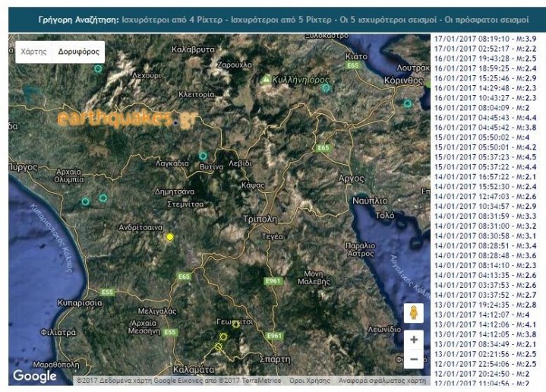
Task: Select the 15/01/2017 05:37:23 M:4.5 entry
Action: pos(486,156)
